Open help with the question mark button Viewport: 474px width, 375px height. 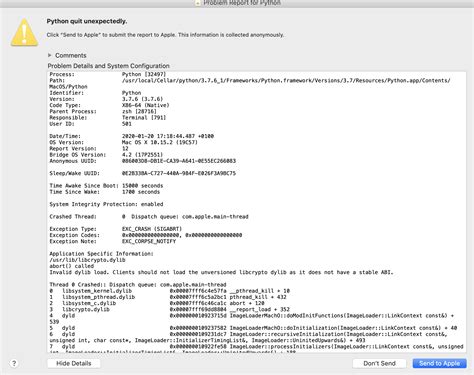(14, 363)
